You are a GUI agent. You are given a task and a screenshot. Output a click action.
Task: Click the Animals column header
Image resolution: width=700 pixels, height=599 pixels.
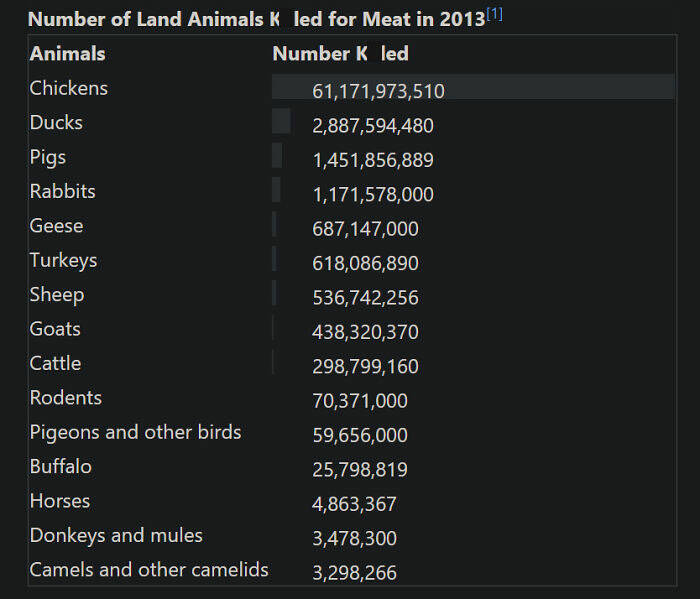click(67, 54)
